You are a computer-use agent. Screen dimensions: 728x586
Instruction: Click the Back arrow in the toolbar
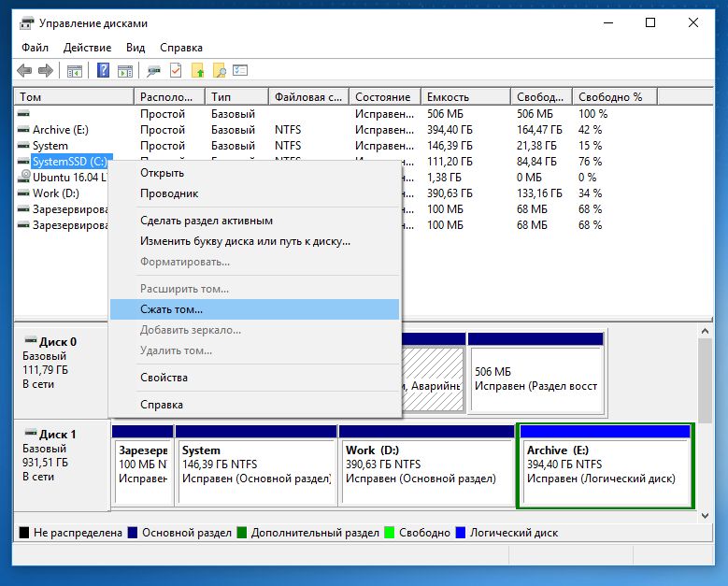coord(24,70)
